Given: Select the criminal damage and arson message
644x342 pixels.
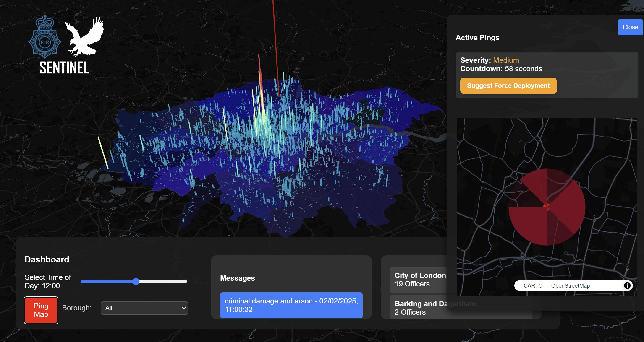Looking at the screenshot, I should click(x=291, y=305).
